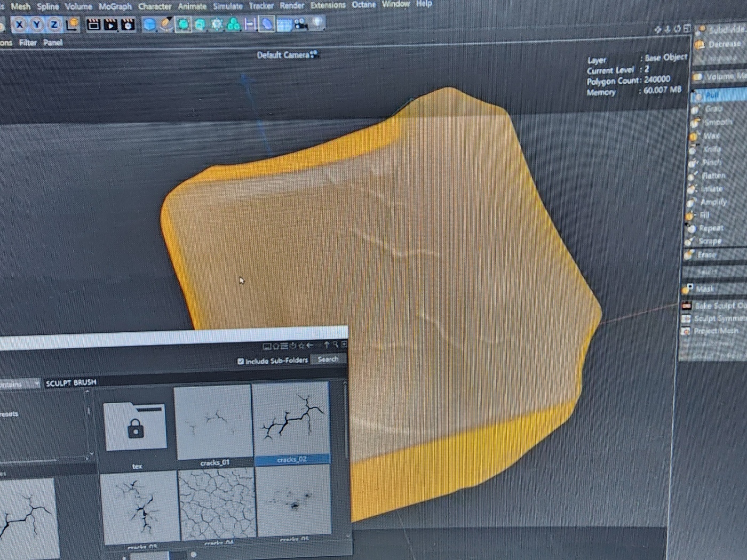Click the Spline Pen tool icon
Screen dimensions: 747x560
(x=166, y=25)
